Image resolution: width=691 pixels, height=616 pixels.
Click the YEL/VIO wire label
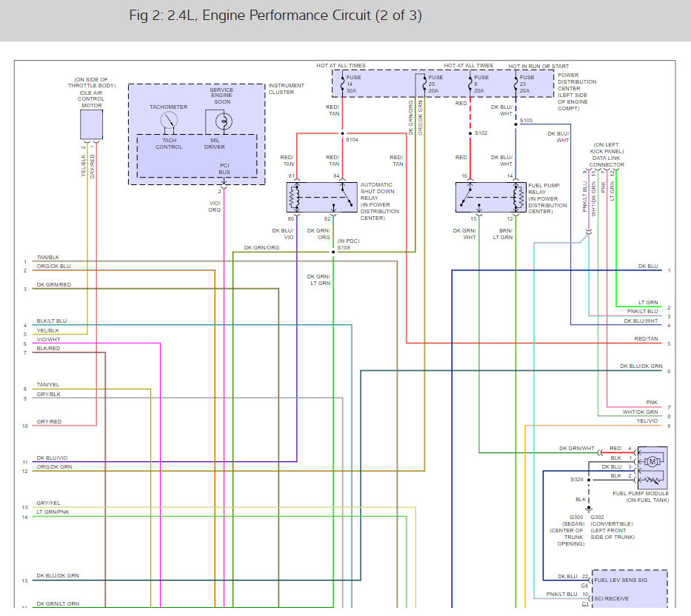[x=647, y=421]
